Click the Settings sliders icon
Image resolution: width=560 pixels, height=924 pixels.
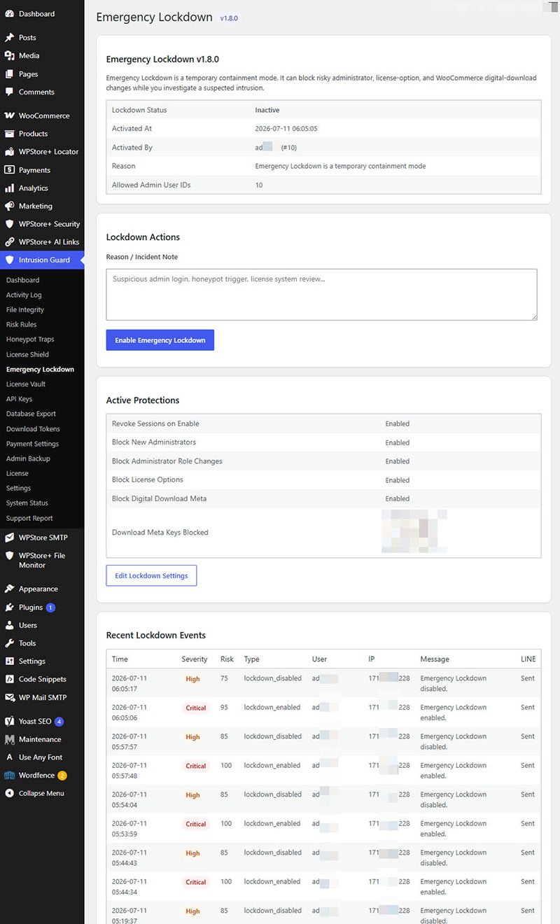9,661
